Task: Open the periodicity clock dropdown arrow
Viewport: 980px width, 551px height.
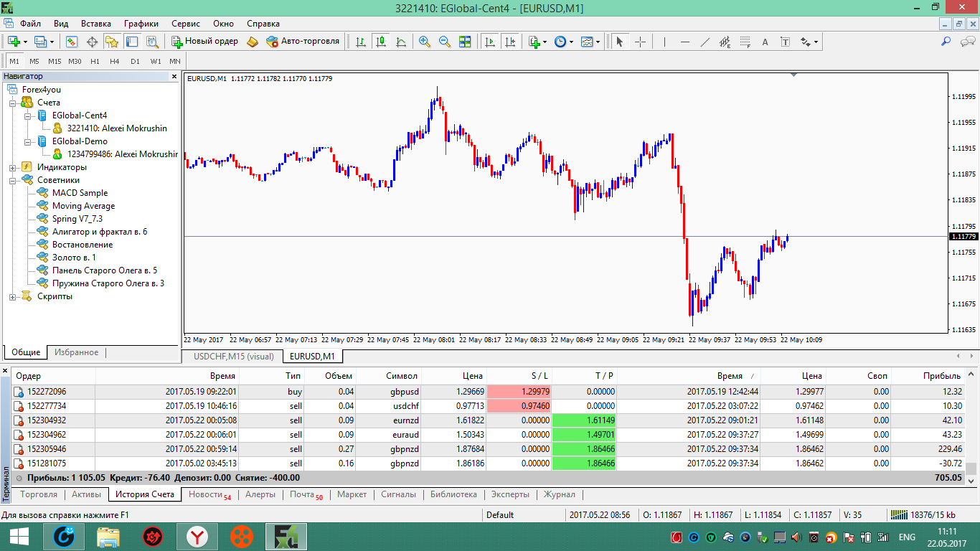Action: point(572,42)
